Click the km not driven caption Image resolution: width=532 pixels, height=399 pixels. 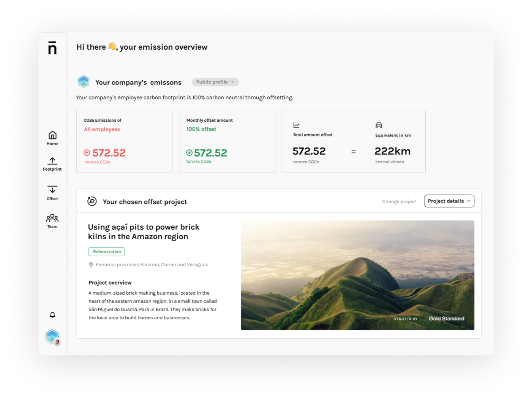390,162
